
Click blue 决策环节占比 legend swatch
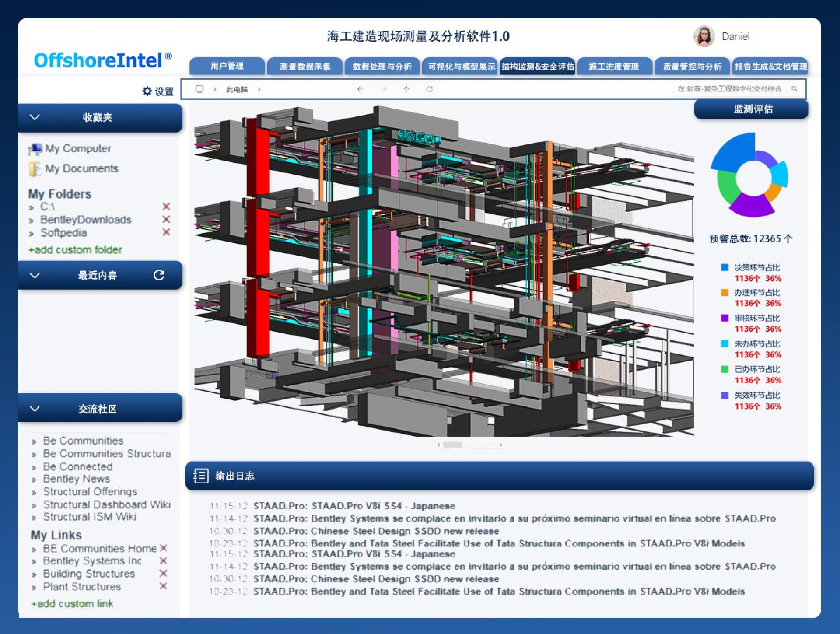pyautogui.click(x=724, y=267)
